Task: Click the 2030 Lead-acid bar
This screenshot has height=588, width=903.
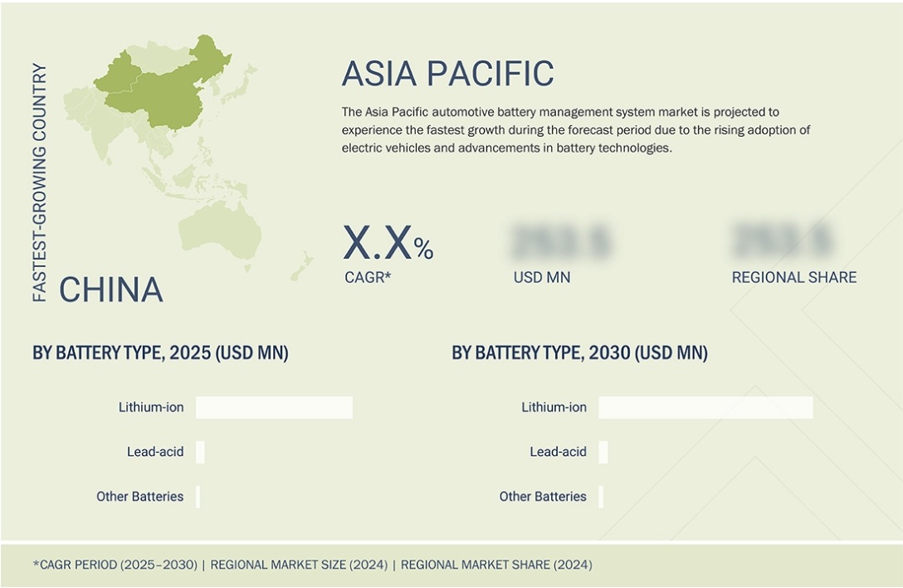Action: (603, 452)
